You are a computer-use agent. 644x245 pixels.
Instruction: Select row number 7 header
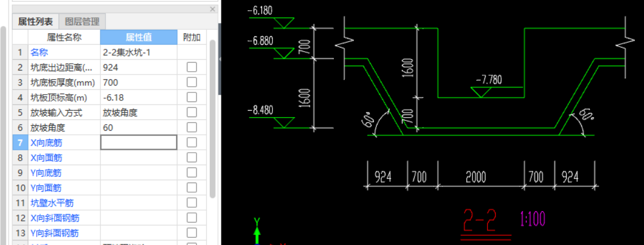click(x=20, y=143)
